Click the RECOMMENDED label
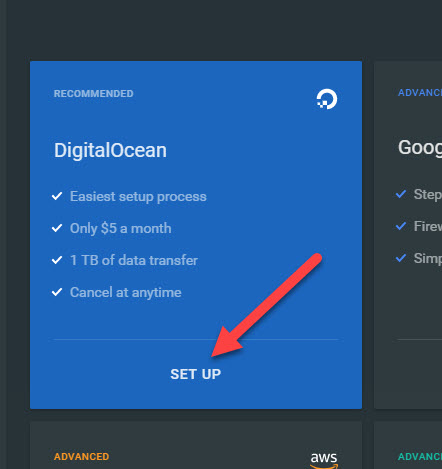442x469 pixels. point(94,94)
